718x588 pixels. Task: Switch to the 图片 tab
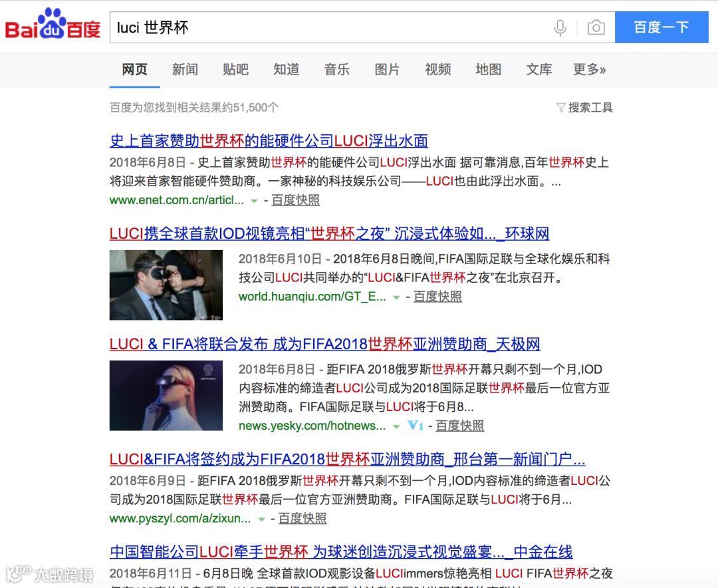[x=387, y=70]
